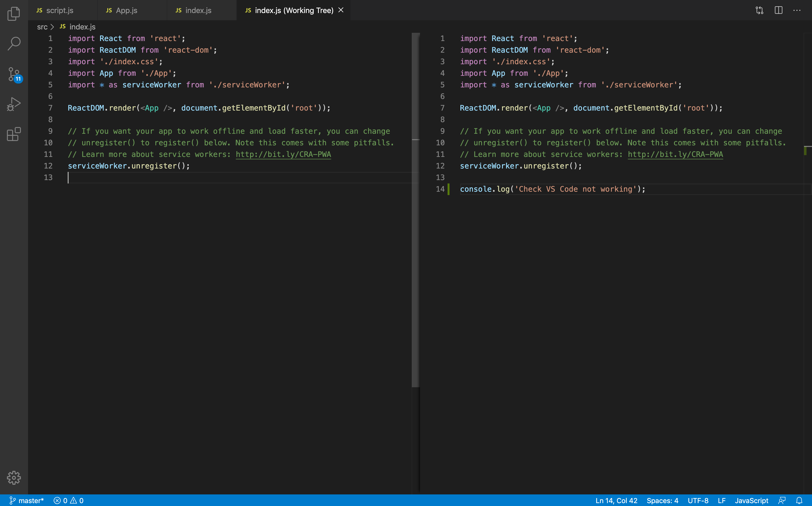
Task: Click the Open Changes editor icon
Action: pos(759,10)
